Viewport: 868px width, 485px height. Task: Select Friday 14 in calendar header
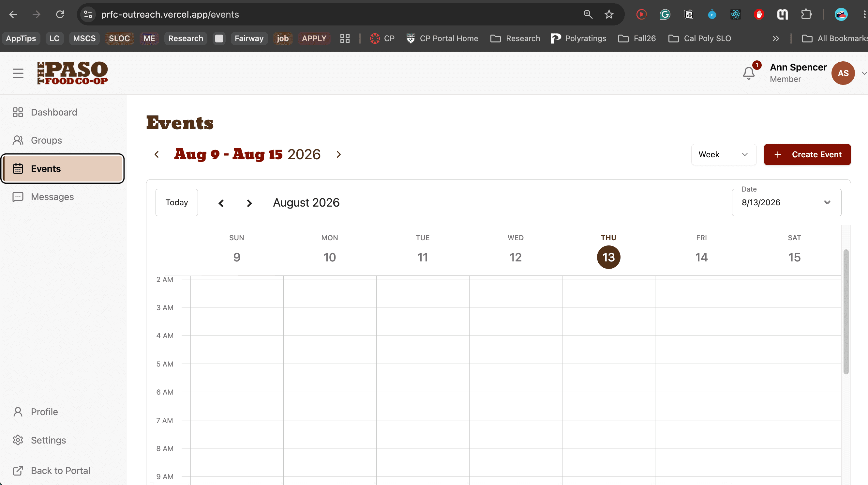pos(701,257)
